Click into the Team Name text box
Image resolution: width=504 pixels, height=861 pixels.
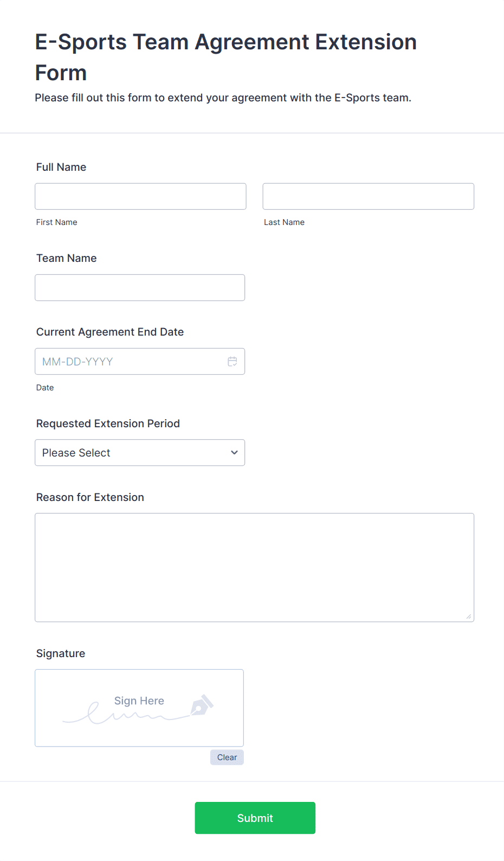[x=140, y=287]
